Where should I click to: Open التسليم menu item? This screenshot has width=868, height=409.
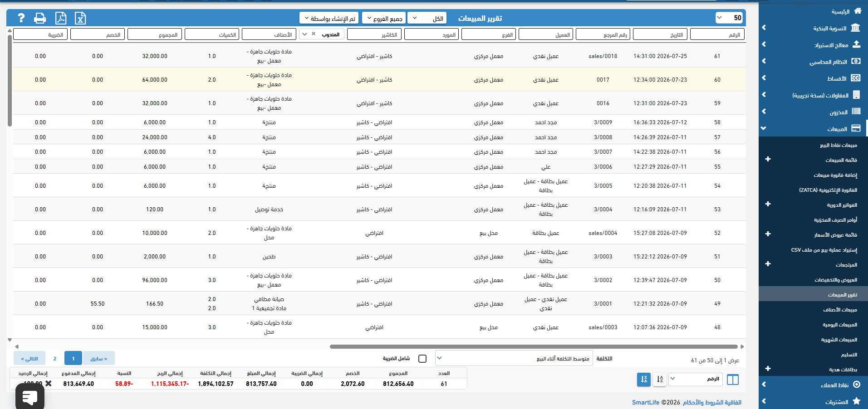coord(849,355)
